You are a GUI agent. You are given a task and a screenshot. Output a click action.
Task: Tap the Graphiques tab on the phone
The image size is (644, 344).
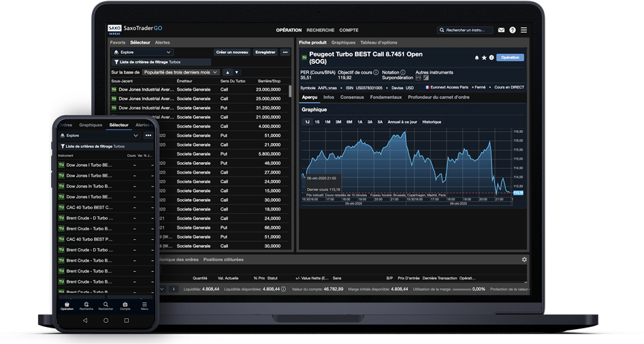click(x=91, y=125)
